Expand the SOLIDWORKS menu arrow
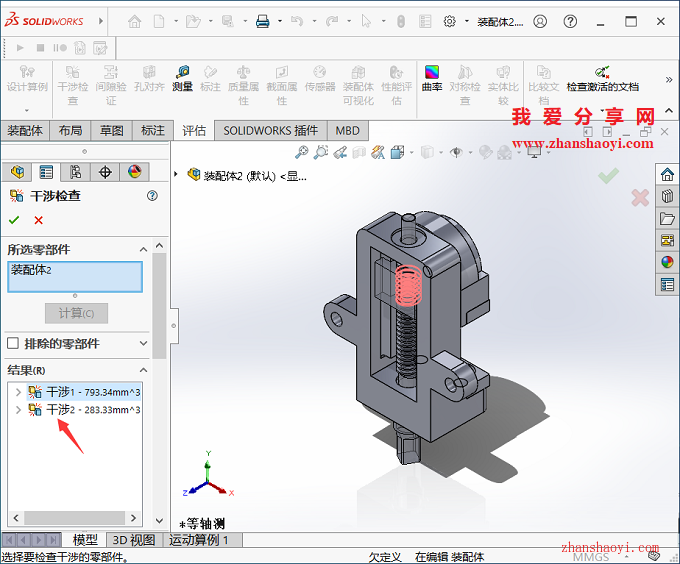Screen dimensions: 680x564 point(101,21)
